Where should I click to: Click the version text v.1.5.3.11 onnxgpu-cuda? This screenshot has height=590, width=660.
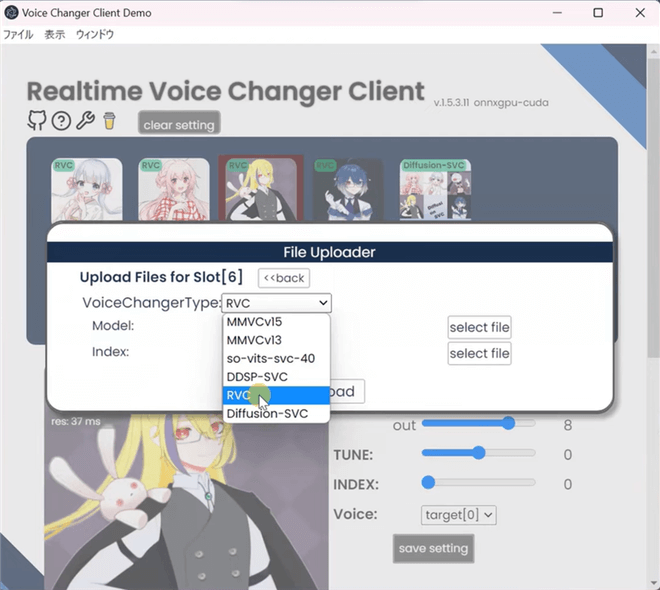click(491, 103)
